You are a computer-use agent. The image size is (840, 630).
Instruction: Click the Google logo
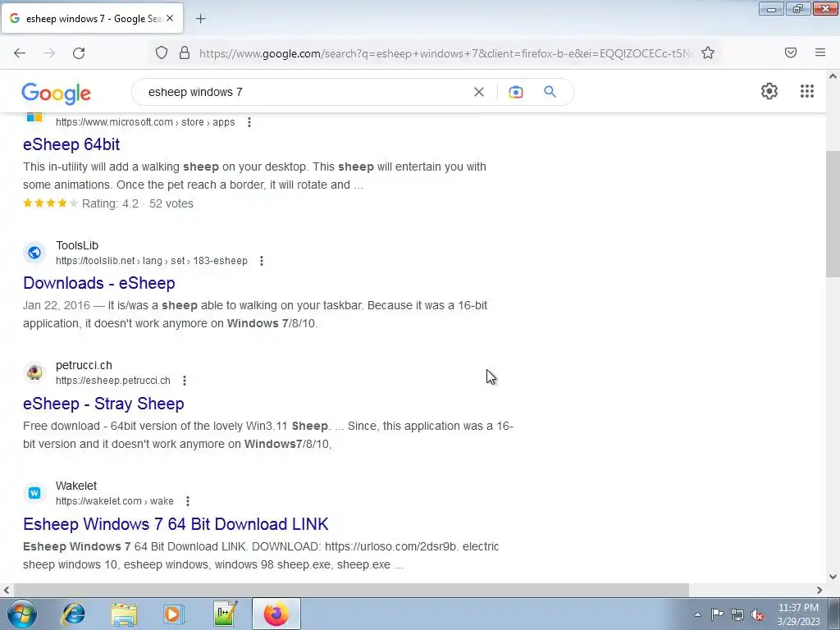tap(57, 94)
